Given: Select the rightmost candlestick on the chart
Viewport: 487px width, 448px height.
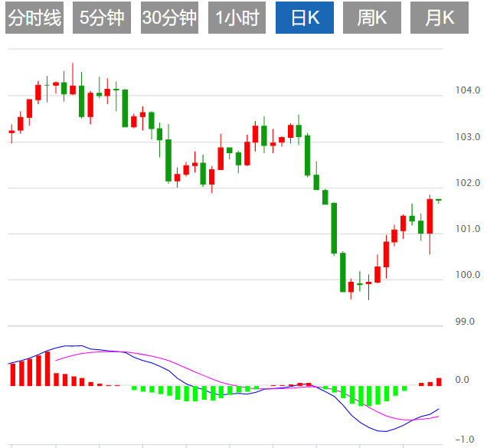Looking at the screenshot, I should (x=439, y=200).
